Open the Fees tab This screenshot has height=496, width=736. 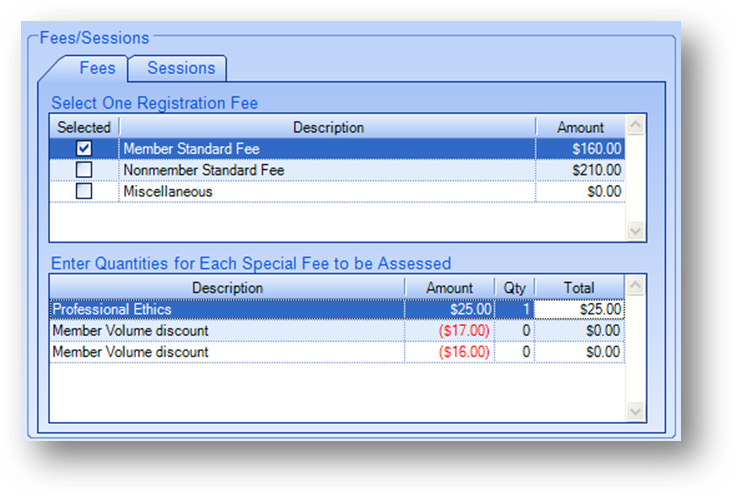click(x=97, y=69)
